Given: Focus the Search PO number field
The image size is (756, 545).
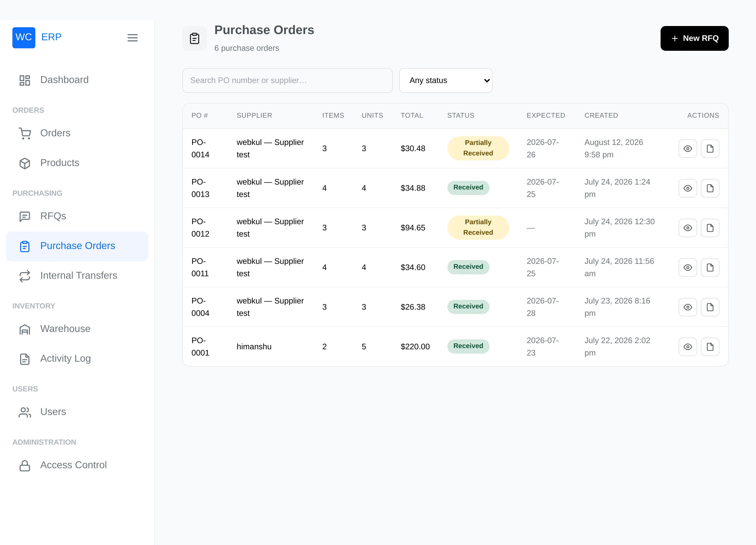Looking at the screenshot, I should click(287, 81).
